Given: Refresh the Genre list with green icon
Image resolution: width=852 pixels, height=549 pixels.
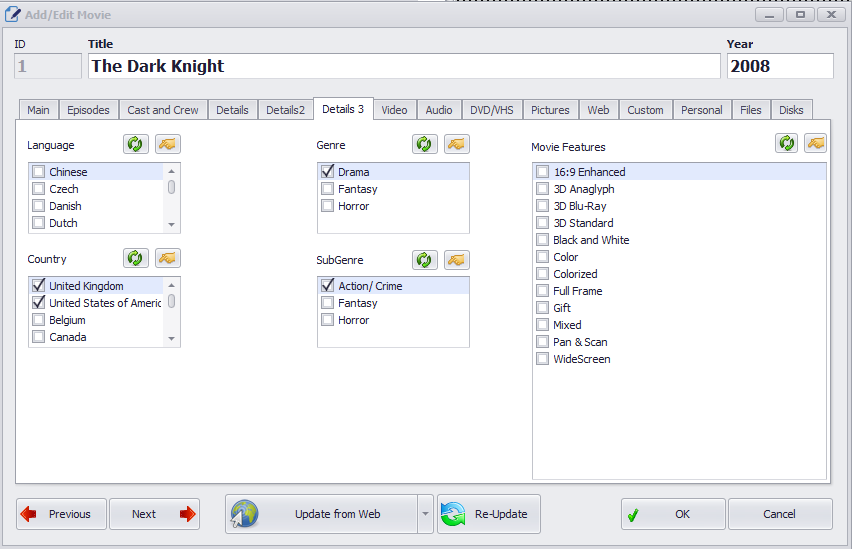Looking at the screenshot, I should coord(424,144).
